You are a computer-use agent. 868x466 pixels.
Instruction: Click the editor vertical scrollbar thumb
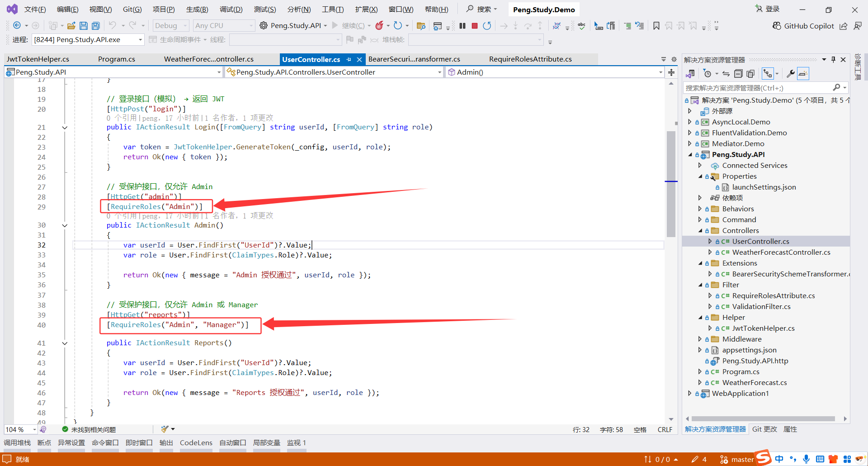[671, 184]
